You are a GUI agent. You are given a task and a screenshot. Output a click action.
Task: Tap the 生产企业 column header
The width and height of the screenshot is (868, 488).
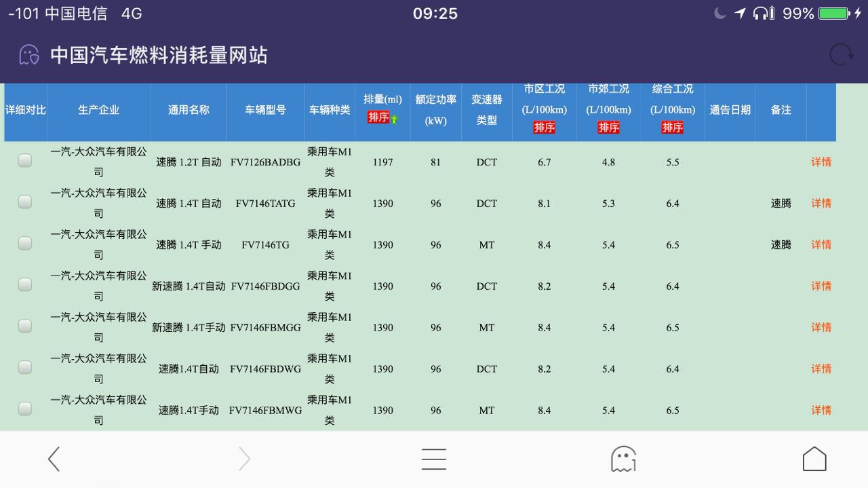click(99, 110)
